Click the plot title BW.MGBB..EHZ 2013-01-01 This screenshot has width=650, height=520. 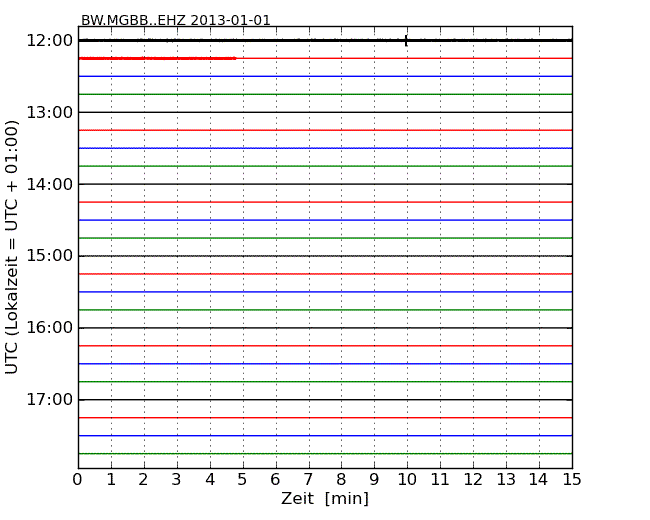(x=175, y=20)
